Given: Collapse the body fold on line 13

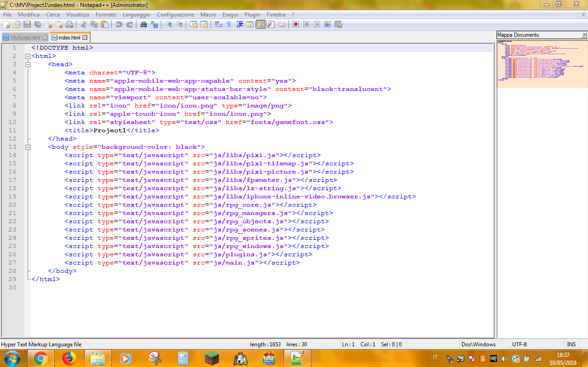Looking at the screenshot, I should click(28, 147).
